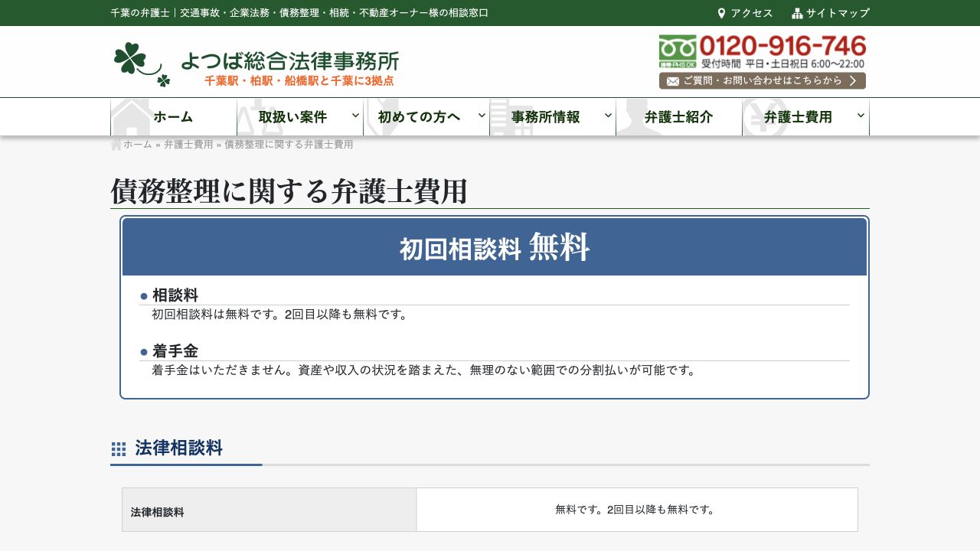Click the 法律相談料 section heading
The height and width of the screenshot is (551, 980).
[178, 448]
